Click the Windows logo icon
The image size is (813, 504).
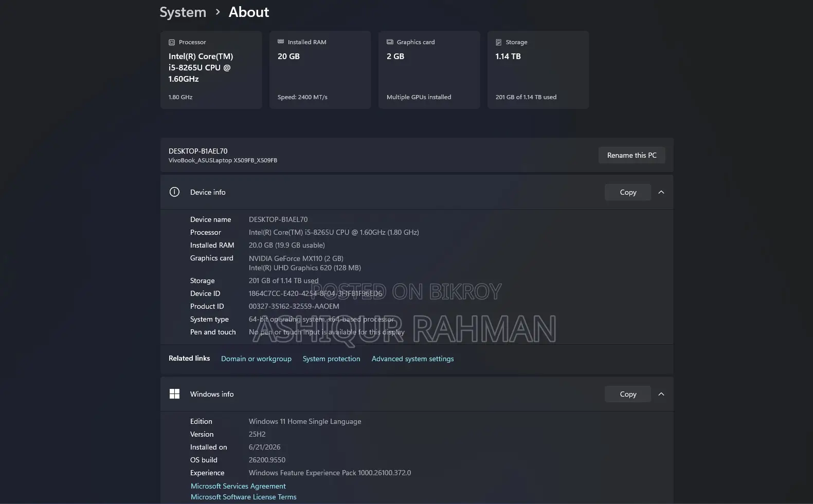coord(175,394)
